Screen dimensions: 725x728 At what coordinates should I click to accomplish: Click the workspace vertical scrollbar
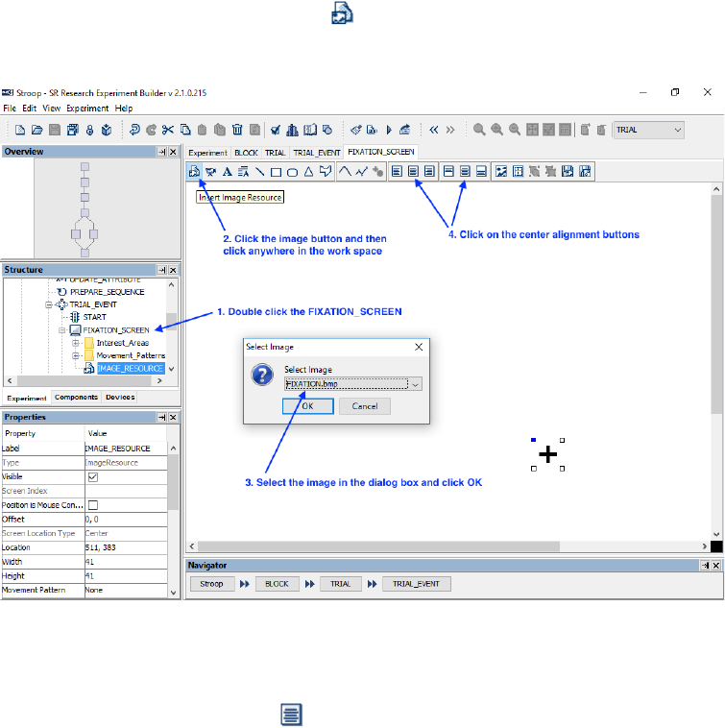(716, 304)
